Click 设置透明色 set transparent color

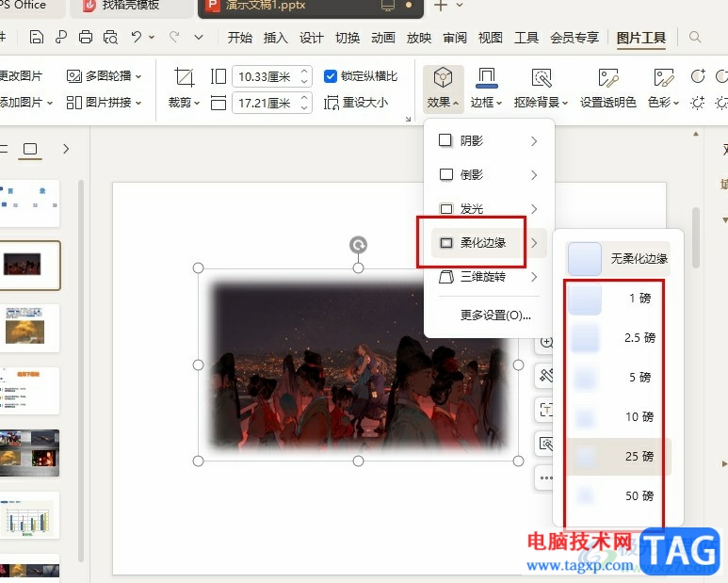607,89
